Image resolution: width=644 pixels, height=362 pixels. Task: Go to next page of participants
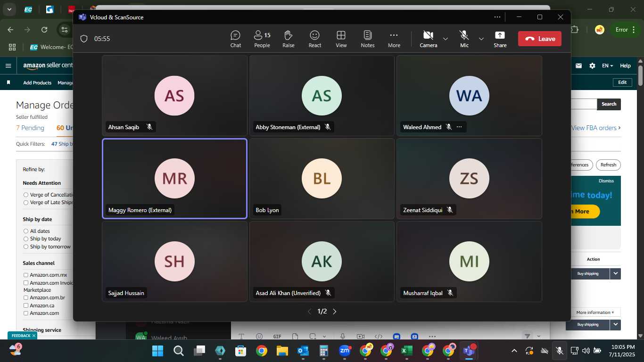coord(335,312)
